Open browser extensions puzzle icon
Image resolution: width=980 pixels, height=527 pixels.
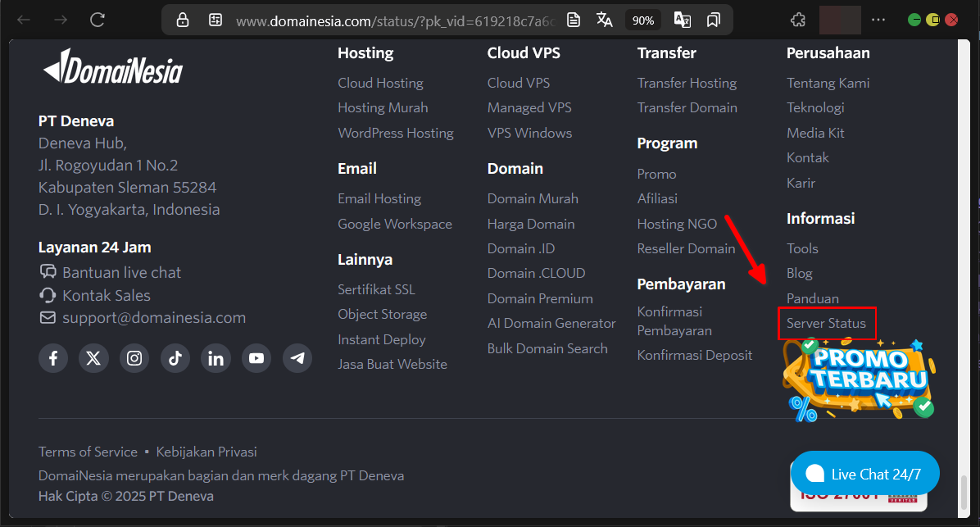[798, 20]
